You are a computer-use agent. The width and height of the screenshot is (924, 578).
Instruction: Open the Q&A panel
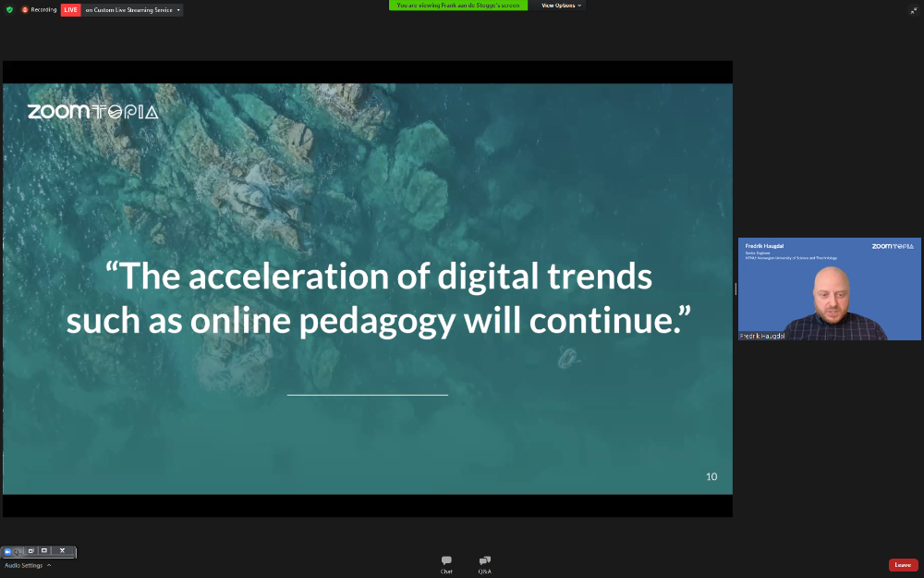484,564
